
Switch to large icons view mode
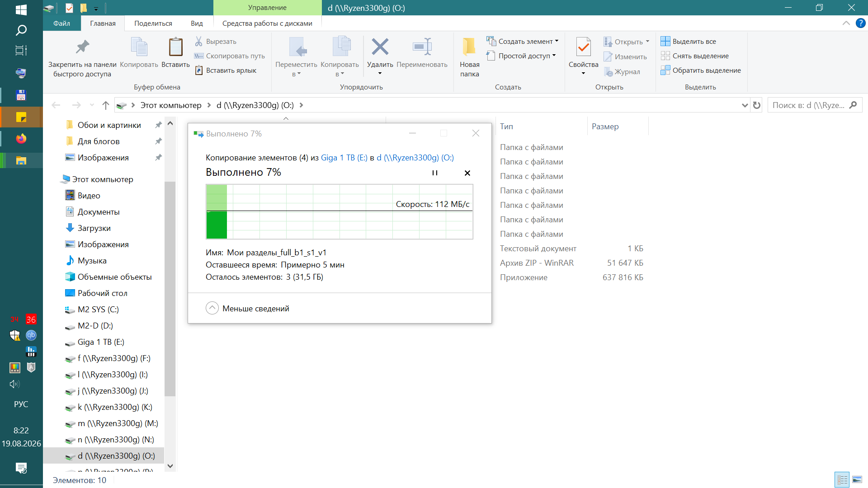coord(857,480)
